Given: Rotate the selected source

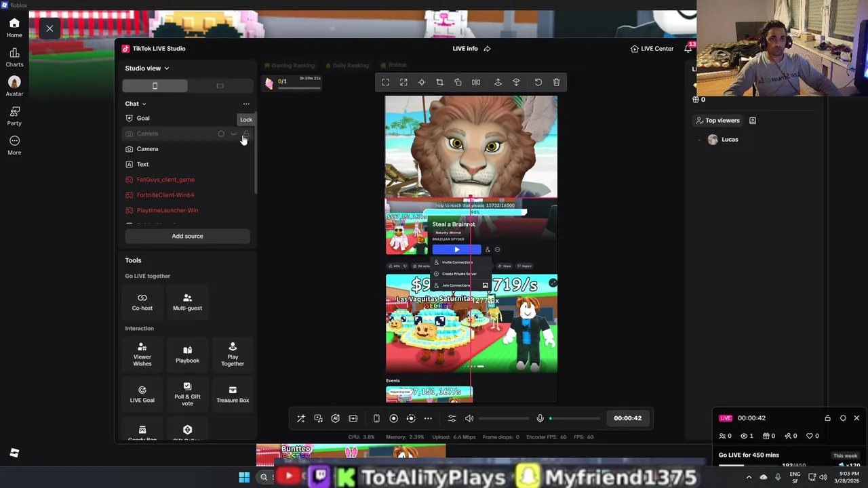Looking at the screenshot, I should pos(458,83).
